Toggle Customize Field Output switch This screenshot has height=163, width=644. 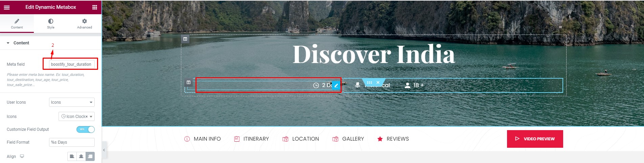click(86, 129)
